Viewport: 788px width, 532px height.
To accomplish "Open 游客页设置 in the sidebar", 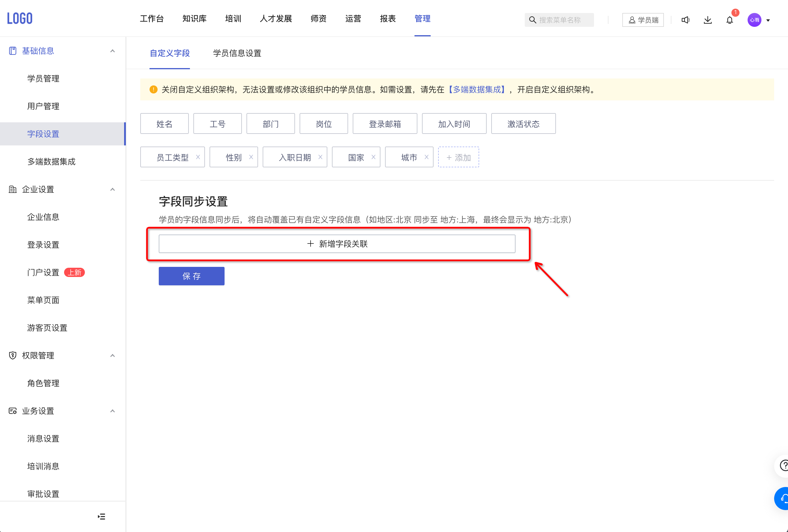I will 47,328.
